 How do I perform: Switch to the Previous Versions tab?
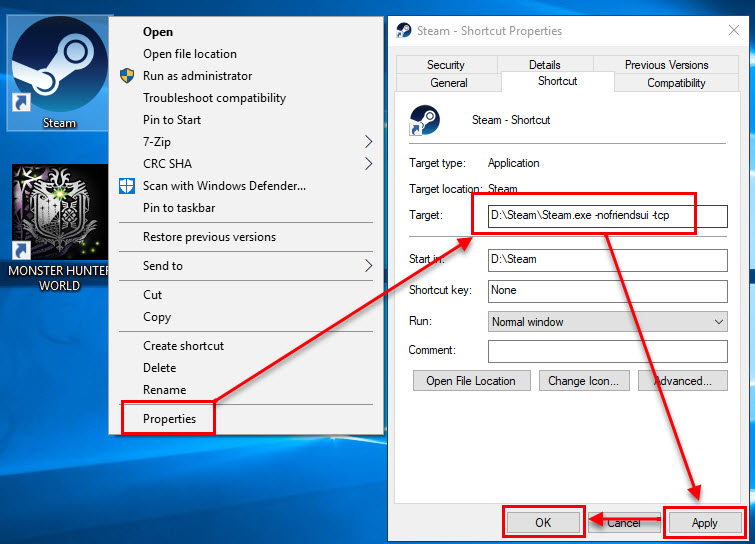point(666,65)
